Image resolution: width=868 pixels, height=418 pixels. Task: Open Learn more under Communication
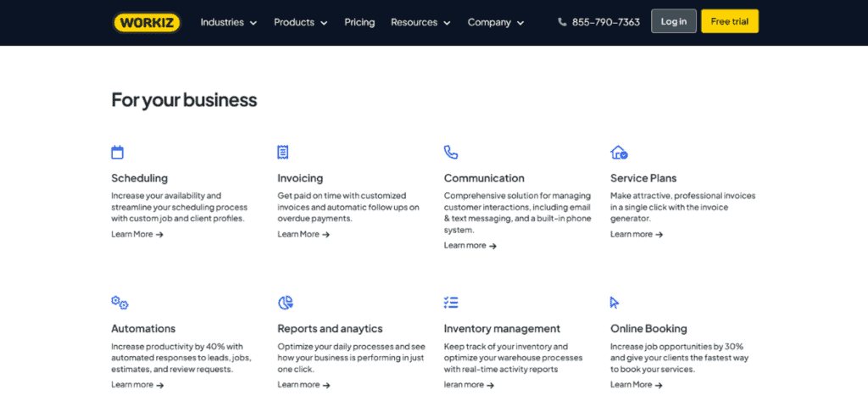point(470,245)
